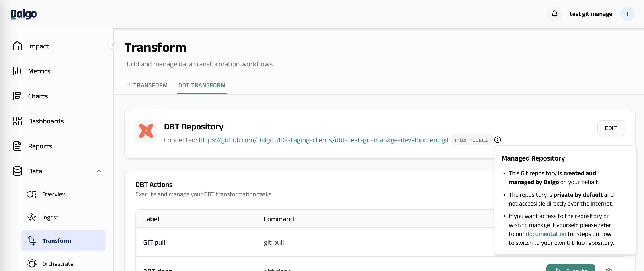
Task: Open the user avatar menu
Action: coord(627,14)
